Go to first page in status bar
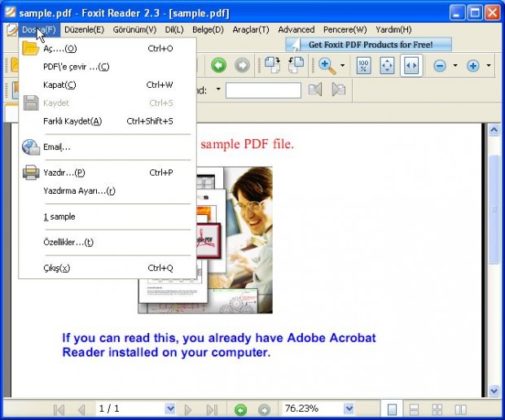 (x=59, y=409)
